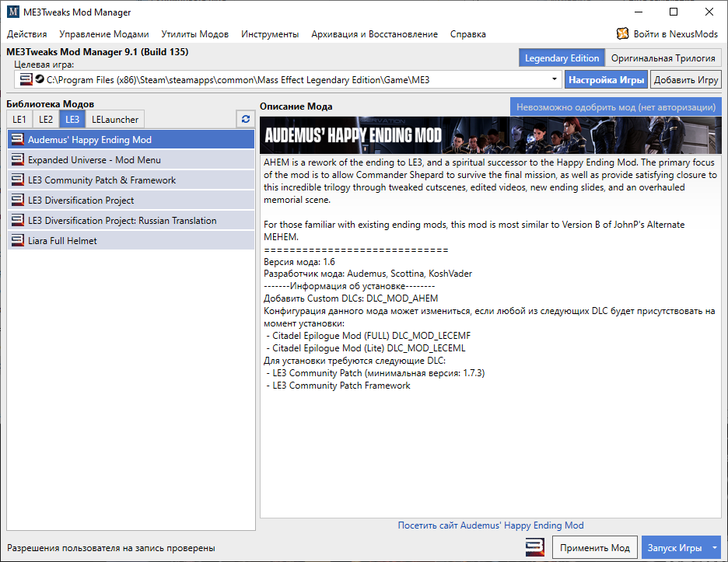Viewport: 728px width, 562px height.
Task: Select the target game path combo box
Action: 288,79
